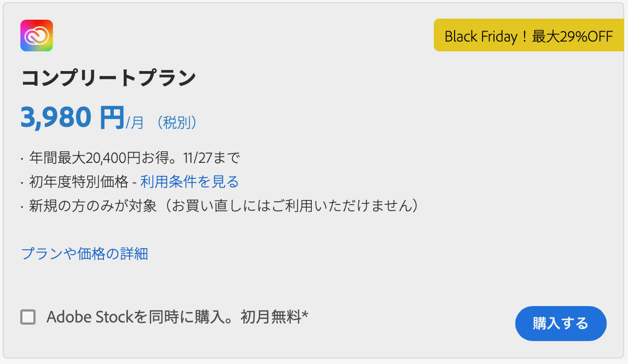Enable the Adobe Stock purchase checkbox
Viewport: 628px width, 364px height.
[28, 317]
